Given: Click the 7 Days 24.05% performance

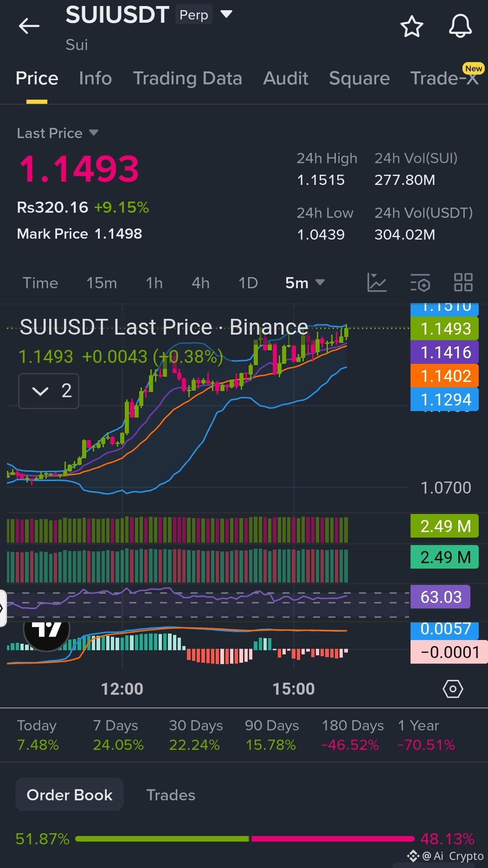Looking at the screenshot, I should [118, 735].
